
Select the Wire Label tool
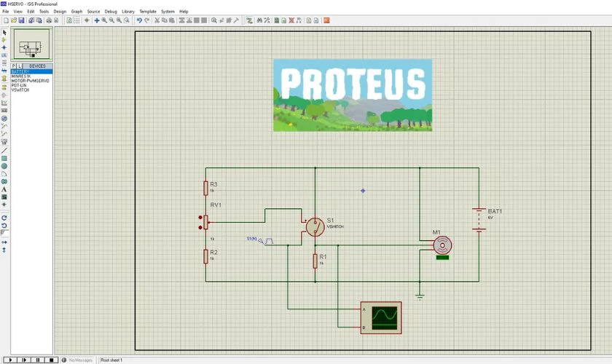4,55
